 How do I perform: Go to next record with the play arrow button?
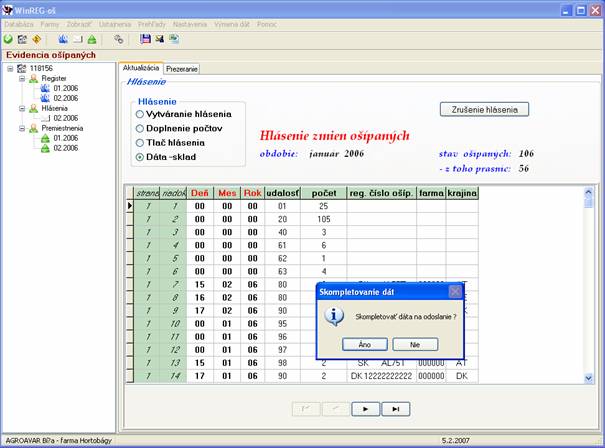pyautogui.click(x=365, y=409)
